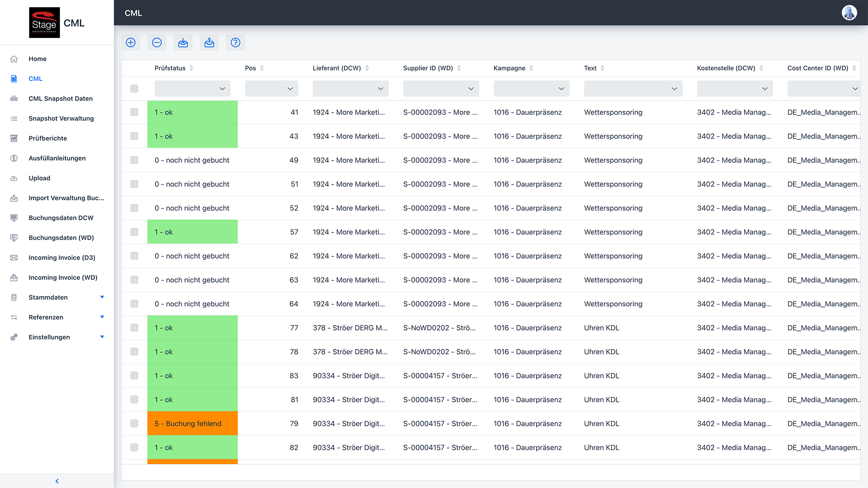Click the add row plus icon

(x=131, y=42)
